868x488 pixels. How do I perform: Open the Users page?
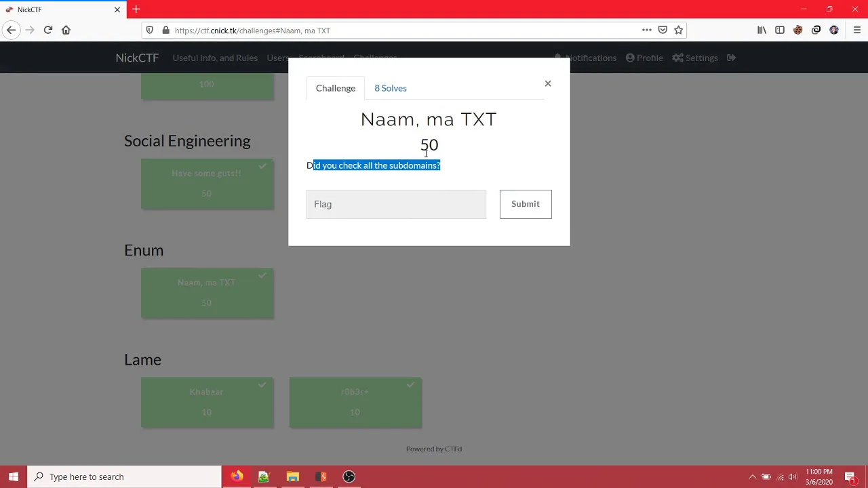277,58
